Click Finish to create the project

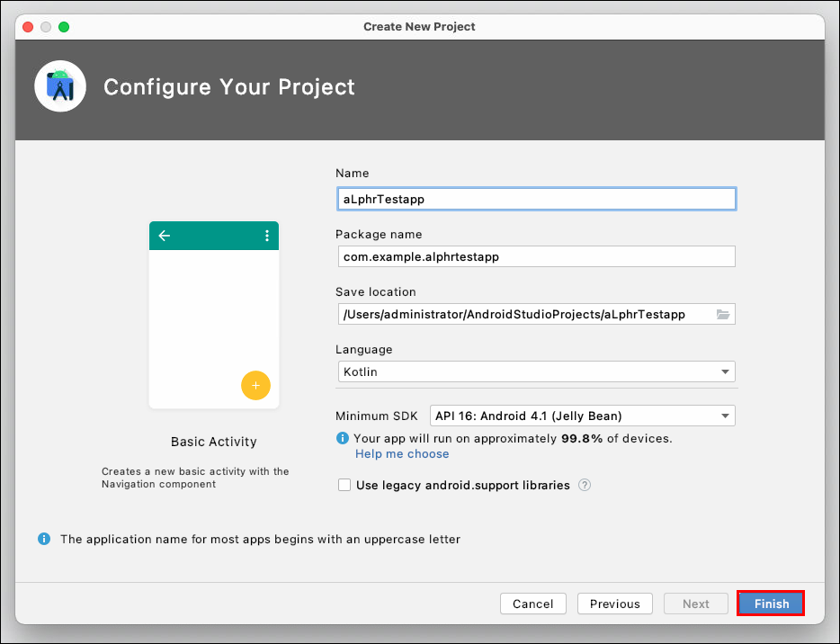[770, 604]
